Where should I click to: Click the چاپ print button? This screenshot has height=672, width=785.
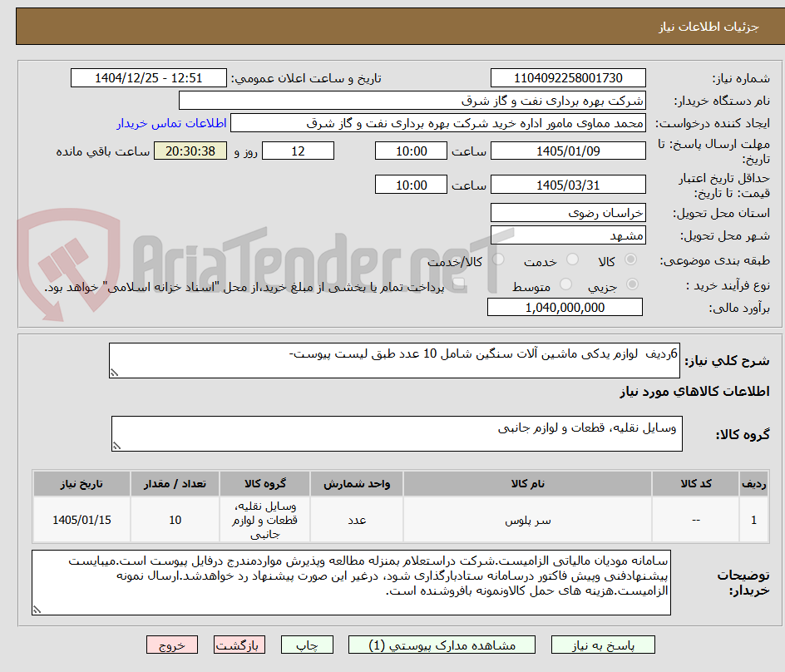coord(307,645)
